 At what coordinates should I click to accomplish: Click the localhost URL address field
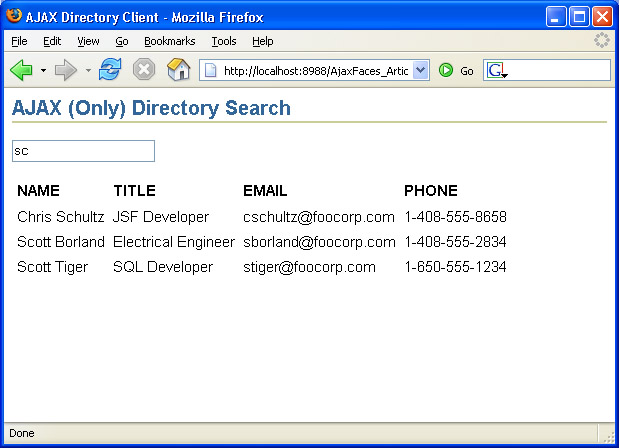(316, 71)
